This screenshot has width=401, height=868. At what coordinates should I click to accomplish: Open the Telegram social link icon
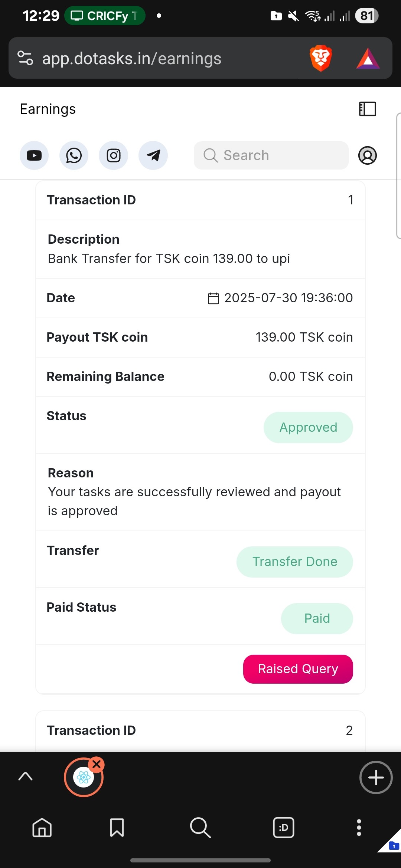tap(153, 155)
